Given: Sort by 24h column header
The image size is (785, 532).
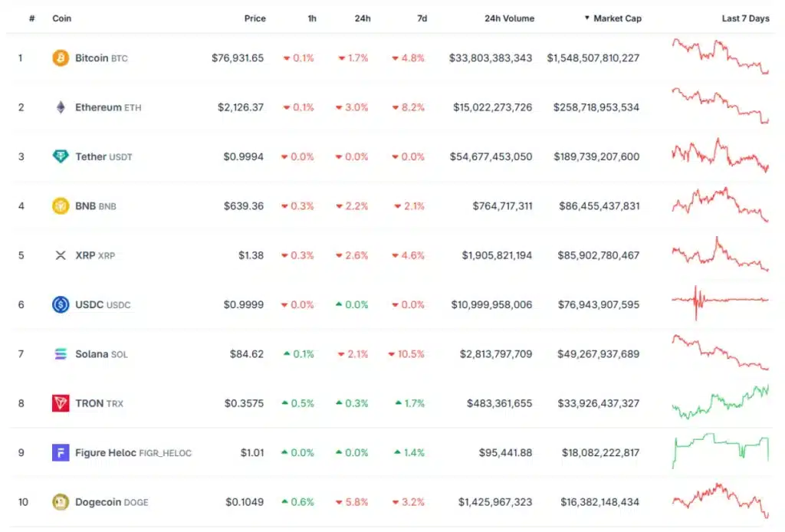Looking at the screenshot, I should point(363,18).
